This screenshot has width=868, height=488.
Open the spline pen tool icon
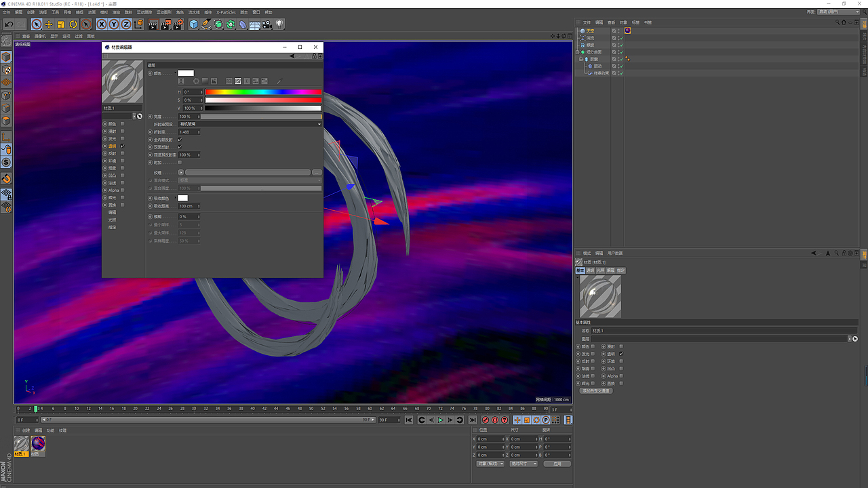(x=206, y=24)
